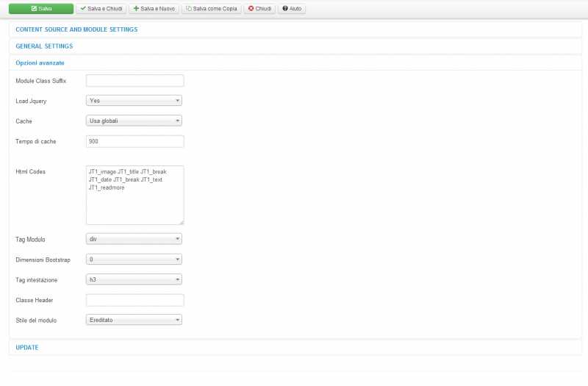The height and width of the screenshot is (386, 588).
Task: Click the Tag Modulo label
Action: click(x=30, y=240)
